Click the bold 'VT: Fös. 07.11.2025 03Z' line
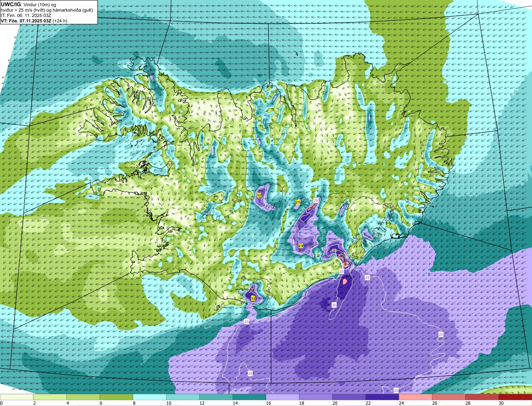This screenshot has width=532, height=406. coord(26,21)
